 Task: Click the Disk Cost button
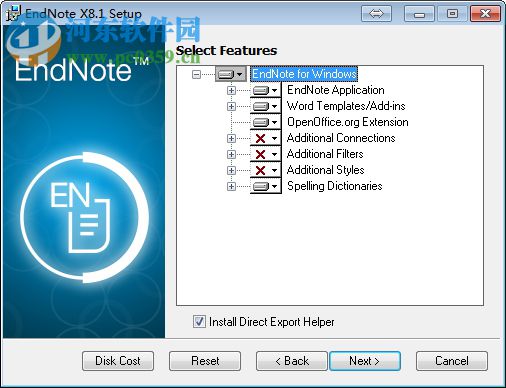[x=118, y=361]
